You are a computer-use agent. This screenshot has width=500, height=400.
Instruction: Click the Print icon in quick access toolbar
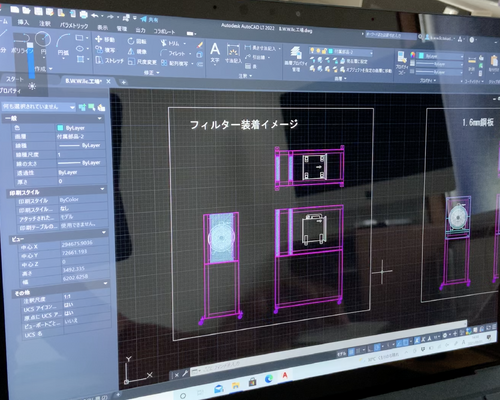click(x=83, y=14)
